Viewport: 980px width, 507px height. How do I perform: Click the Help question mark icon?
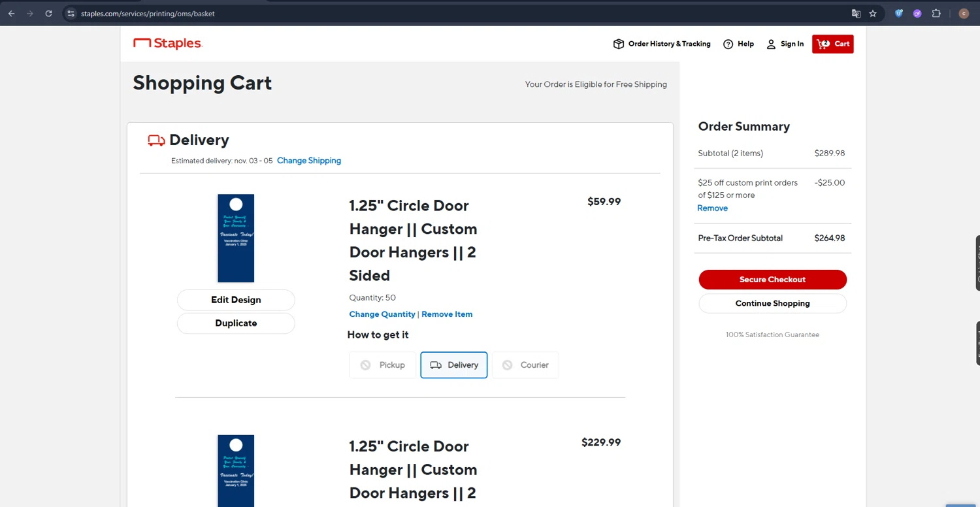[728, 44]
